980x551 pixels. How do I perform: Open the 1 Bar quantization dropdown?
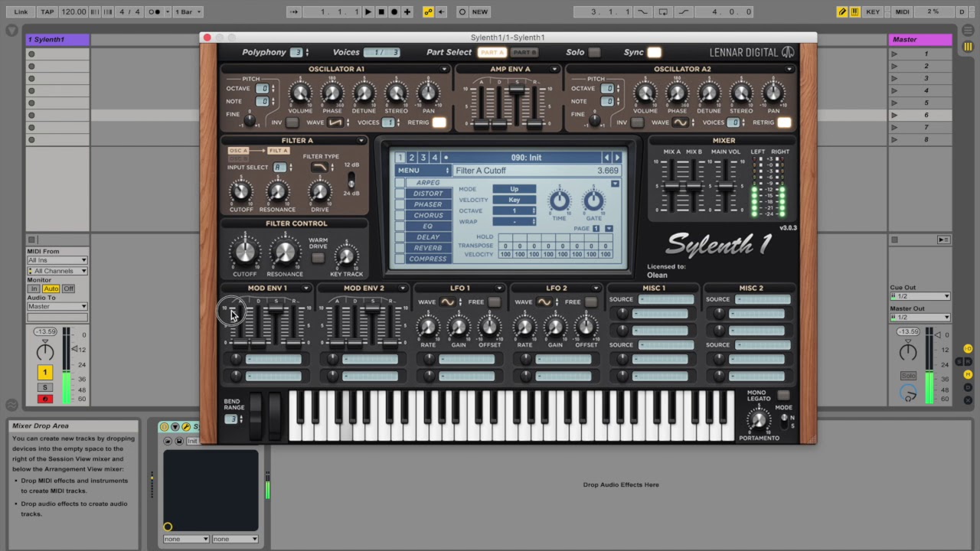tap(188, 11)
